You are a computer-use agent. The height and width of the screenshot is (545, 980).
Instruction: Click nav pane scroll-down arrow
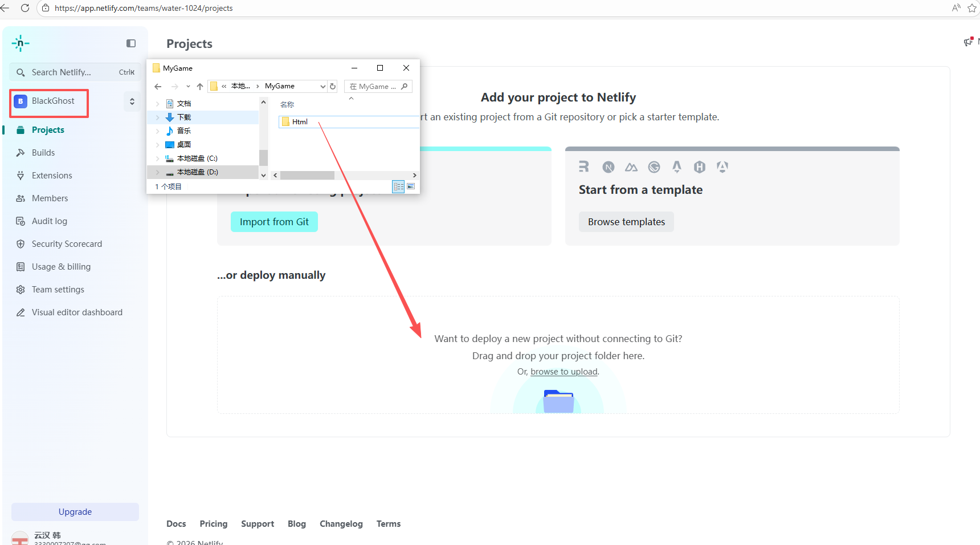click(x=263, y=176)
